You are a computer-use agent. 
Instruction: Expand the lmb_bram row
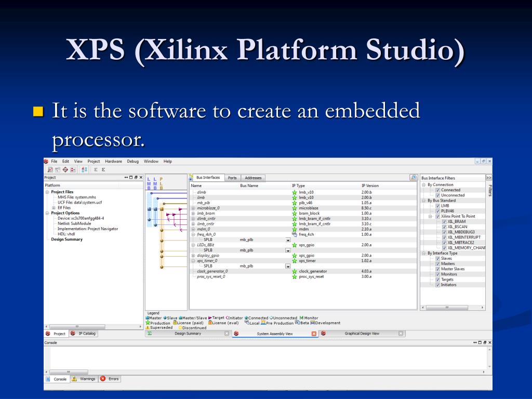(x=193, y=214)
